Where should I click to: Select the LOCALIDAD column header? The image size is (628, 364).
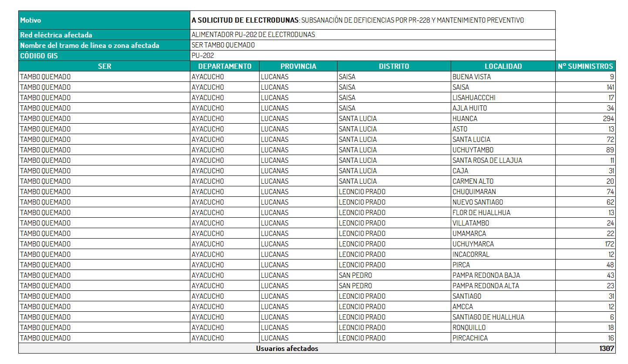click(503, 66)
